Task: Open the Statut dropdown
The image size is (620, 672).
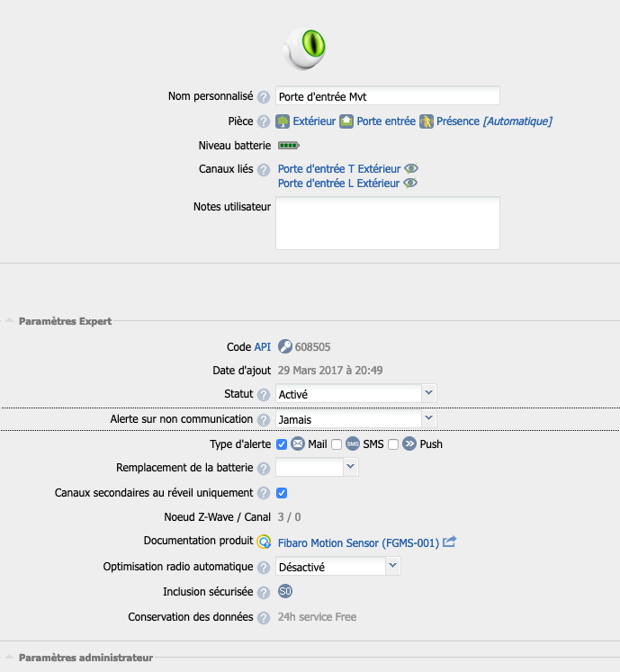Action: 355,394
